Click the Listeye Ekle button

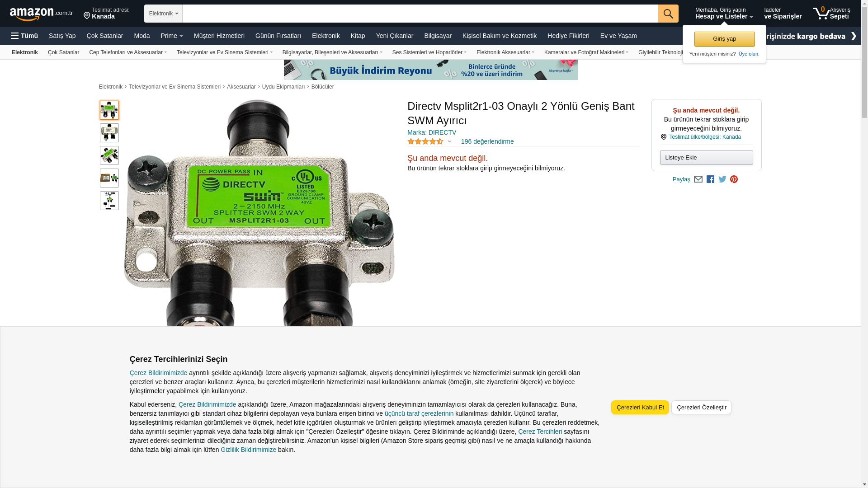click(706, 157)
